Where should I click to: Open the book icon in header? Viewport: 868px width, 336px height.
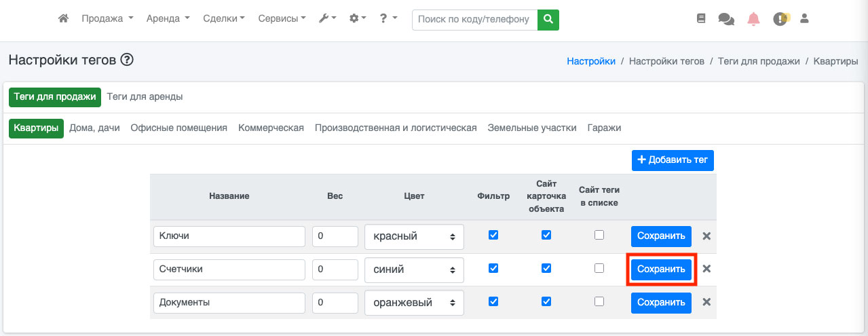[701, 19]
